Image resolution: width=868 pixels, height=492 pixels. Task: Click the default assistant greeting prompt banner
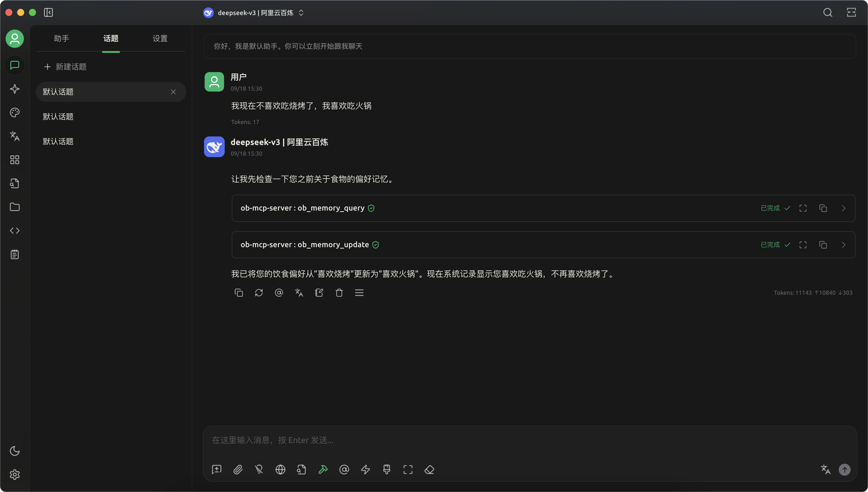coord(530,46)
